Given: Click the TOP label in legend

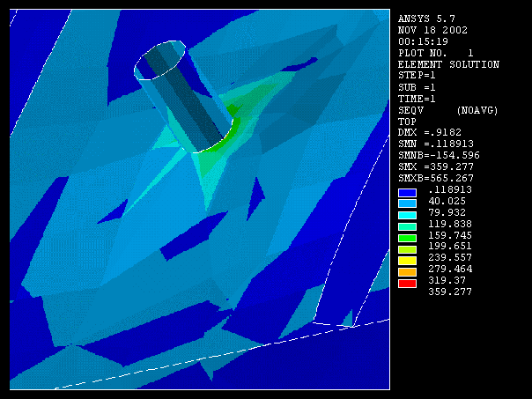Looking at the screenshot, I should (407, 122).
